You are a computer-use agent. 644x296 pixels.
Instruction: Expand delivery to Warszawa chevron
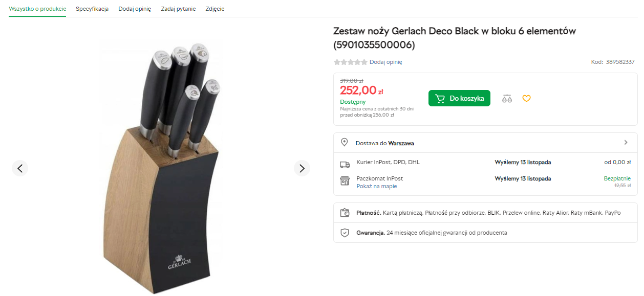click(x=626, y=143)
